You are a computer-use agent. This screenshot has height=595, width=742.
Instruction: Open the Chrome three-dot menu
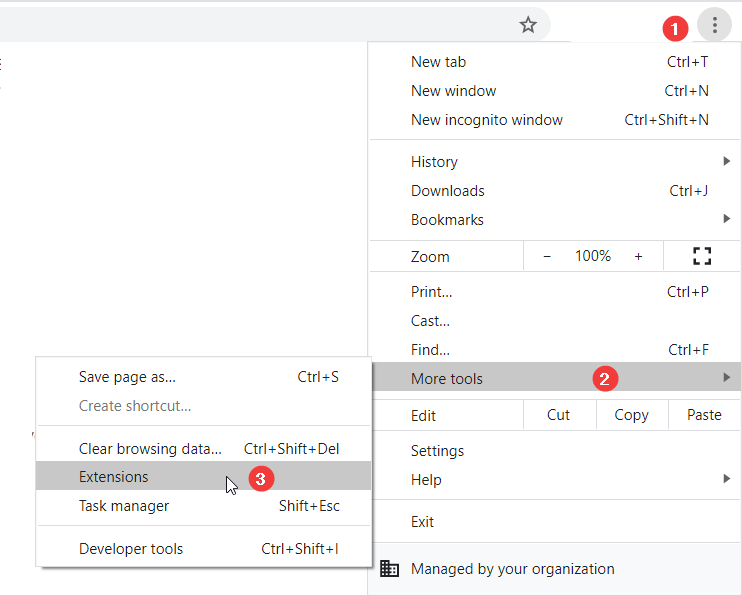click(x=715, y=25)
